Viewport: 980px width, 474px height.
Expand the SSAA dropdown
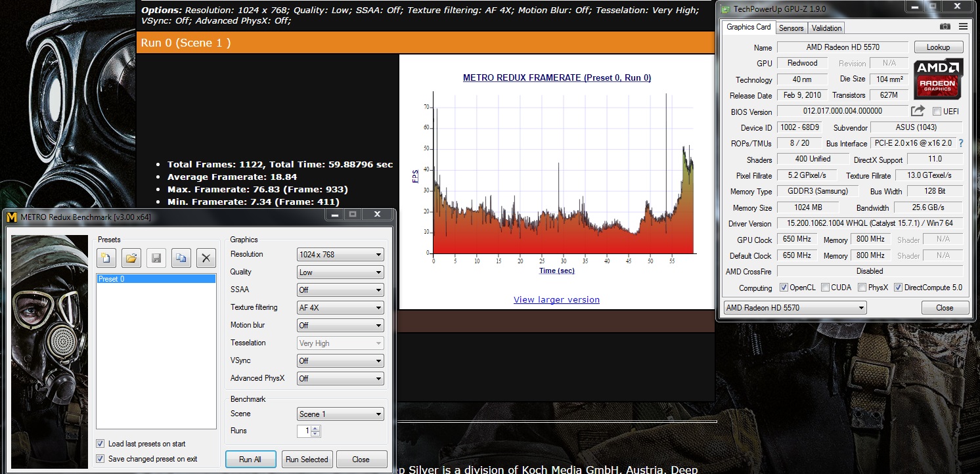pos(340,290)
